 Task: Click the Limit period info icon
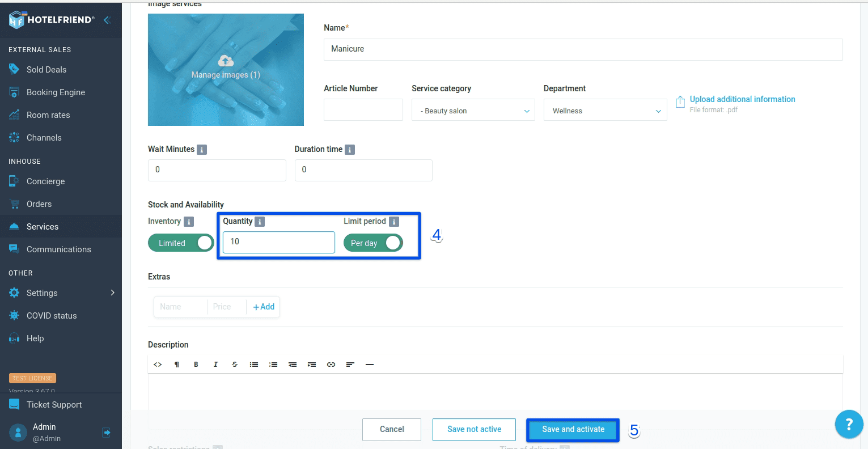[x=393, y=222]
